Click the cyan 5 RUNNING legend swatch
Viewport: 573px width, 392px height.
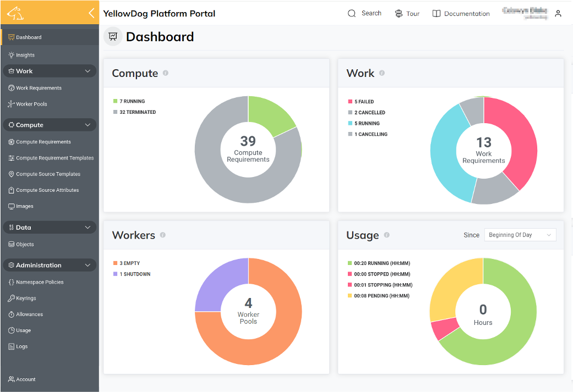tap(350, 123)
